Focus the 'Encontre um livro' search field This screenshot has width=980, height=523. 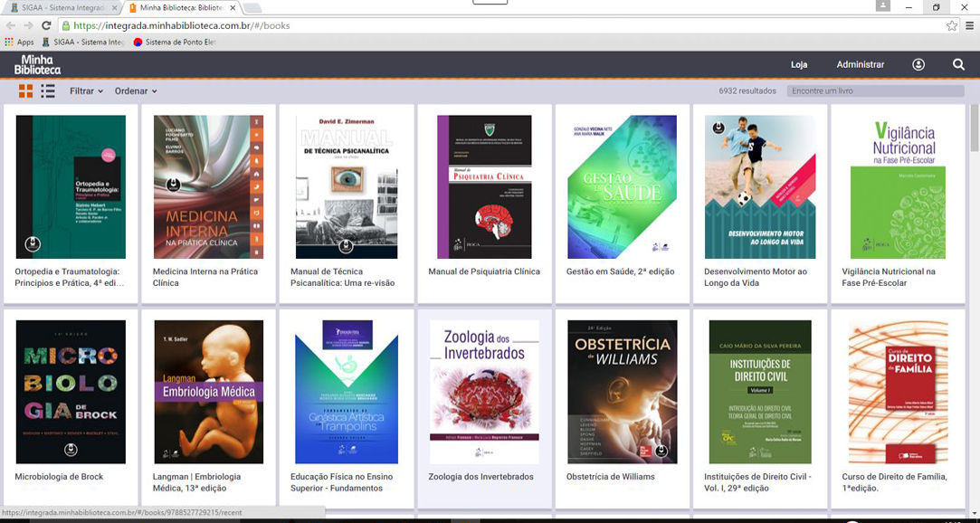tap(874, 91)
